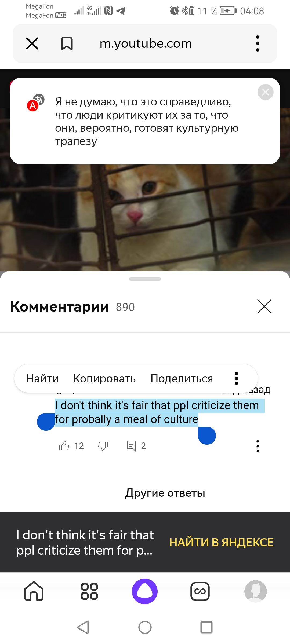290x644 pixels.
Task: Dislike the comment
Action: tap(103, 446)
